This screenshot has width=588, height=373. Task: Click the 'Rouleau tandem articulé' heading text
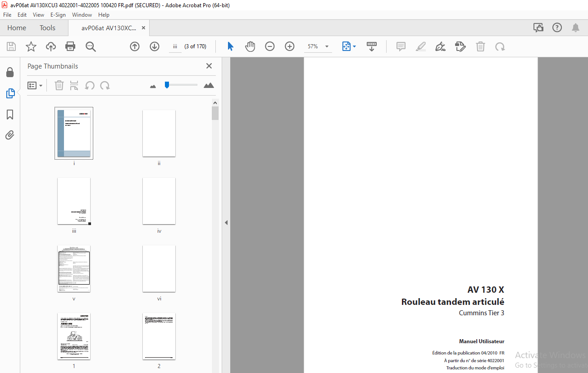tap(453, 302)
